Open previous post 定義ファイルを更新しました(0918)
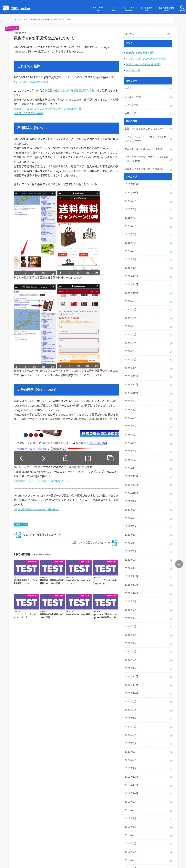Viewport: 186px width, 868px height. 38,534
